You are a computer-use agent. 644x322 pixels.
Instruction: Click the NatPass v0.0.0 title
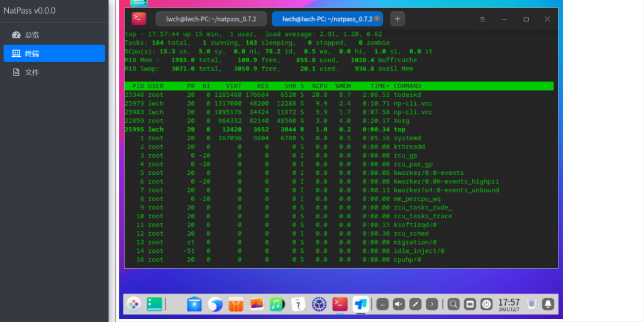30,11
